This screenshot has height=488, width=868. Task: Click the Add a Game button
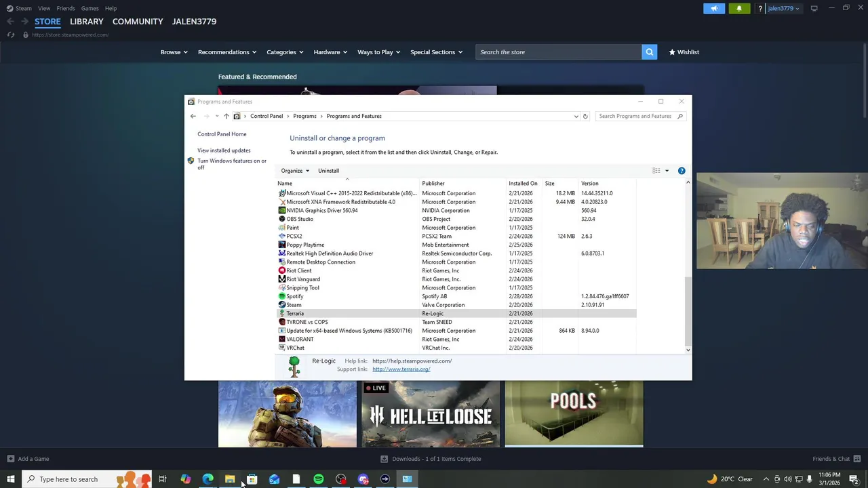[28, 459]
